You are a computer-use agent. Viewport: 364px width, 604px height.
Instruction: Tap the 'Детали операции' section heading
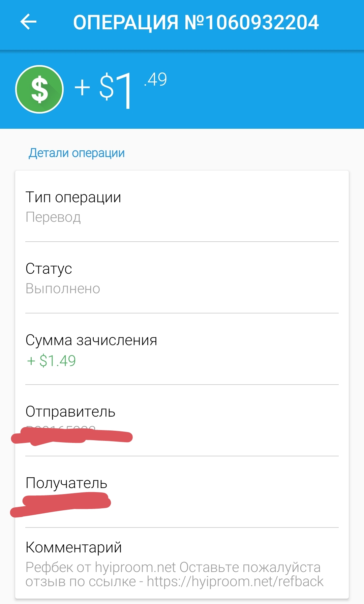(x=77, y=153)
